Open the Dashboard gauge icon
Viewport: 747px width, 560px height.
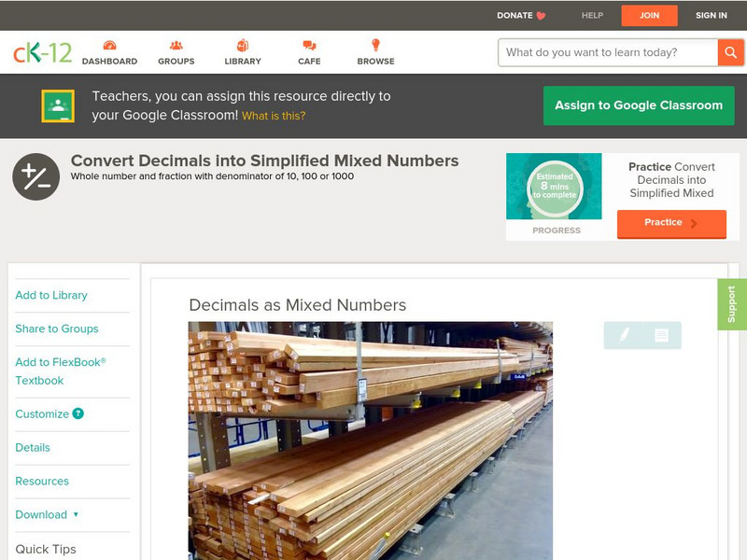(109, 45)
